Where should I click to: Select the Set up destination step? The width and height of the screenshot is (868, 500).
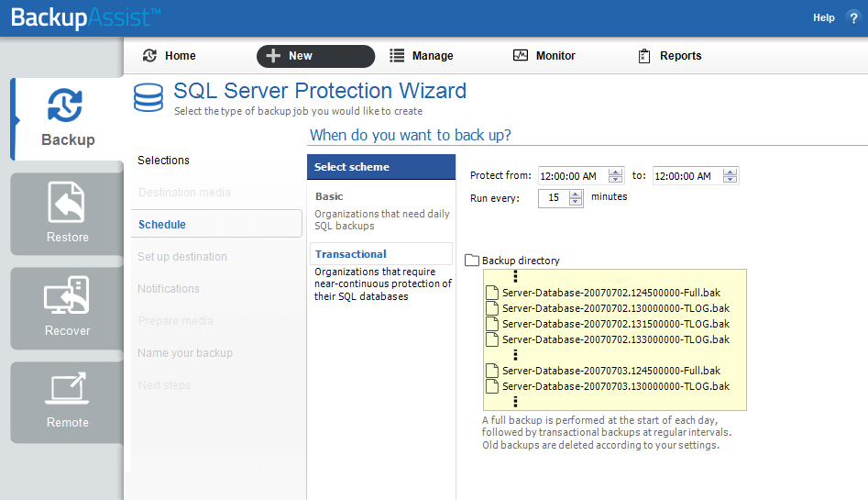click(x=182, y=257)
